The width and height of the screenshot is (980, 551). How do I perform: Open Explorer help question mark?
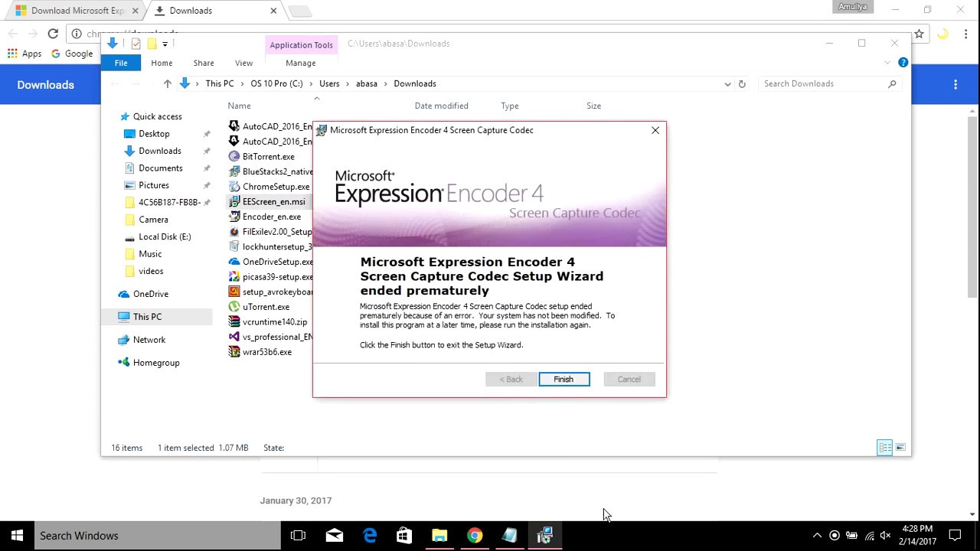pos(903,63)
